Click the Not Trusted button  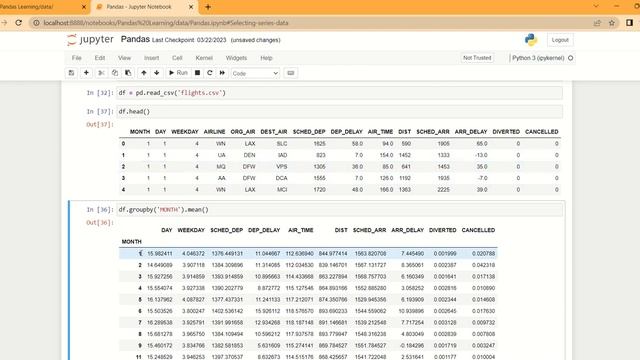(477, 58)
